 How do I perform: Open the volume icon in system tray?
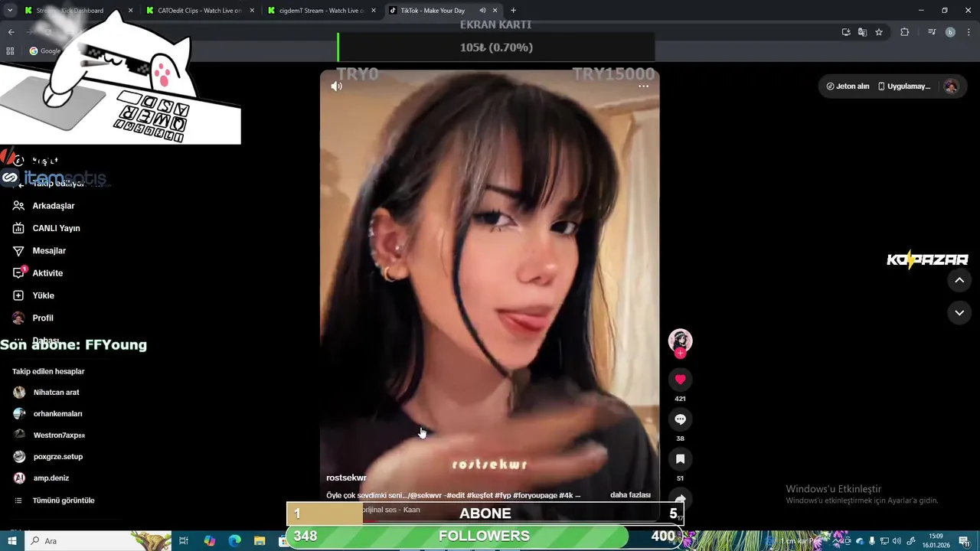pyautogui.click(x=897, y=541)
